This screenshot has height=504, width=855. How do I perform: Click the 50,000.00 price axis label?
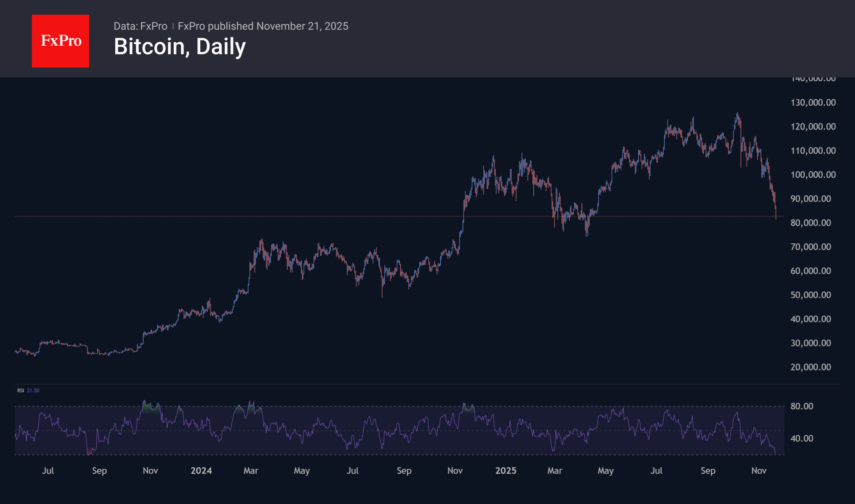point(810,295)
